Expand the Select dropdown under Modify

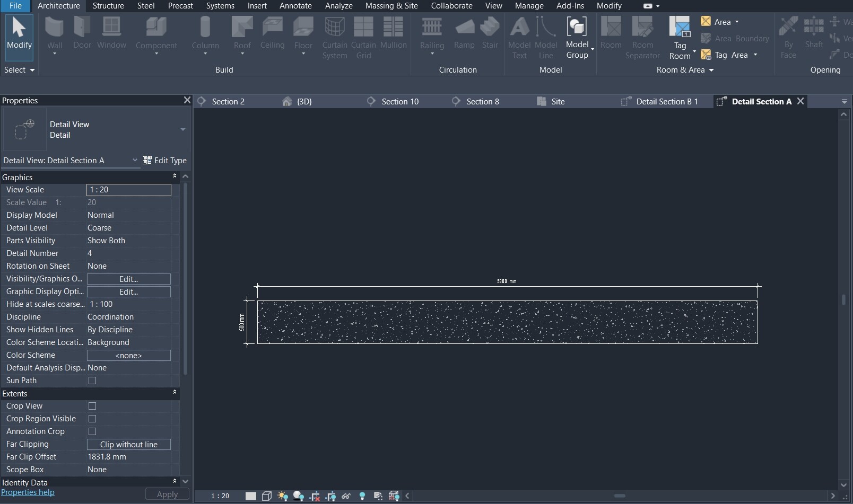pos(19,70)
